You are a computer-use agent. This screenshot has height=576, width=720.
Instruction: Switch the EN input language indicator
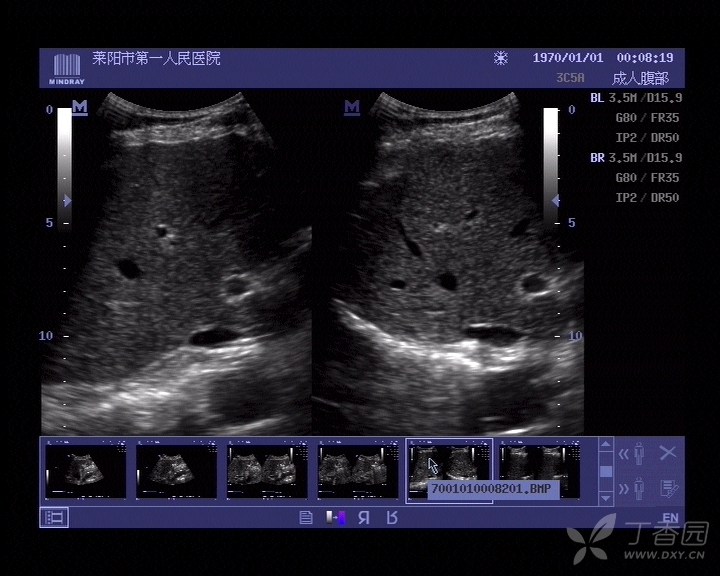tap(670, 518)
